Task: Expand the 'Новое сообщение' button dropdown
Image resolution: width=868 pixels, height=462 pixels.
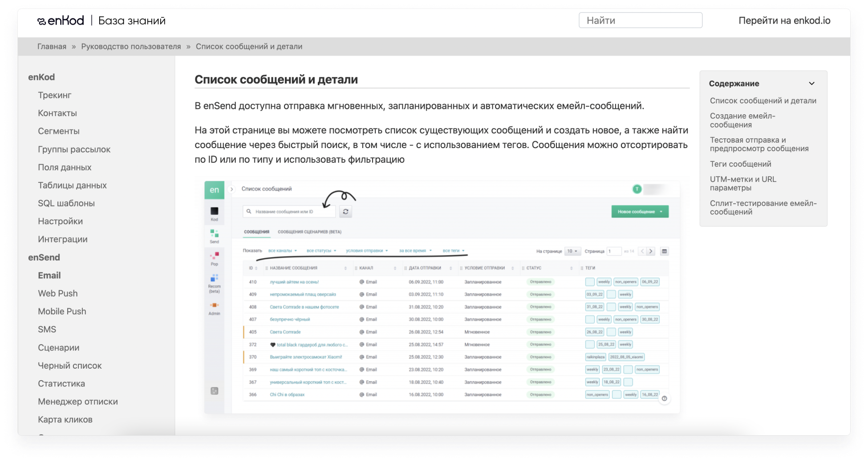Action: pyautogui.click(x=661, y=212)
